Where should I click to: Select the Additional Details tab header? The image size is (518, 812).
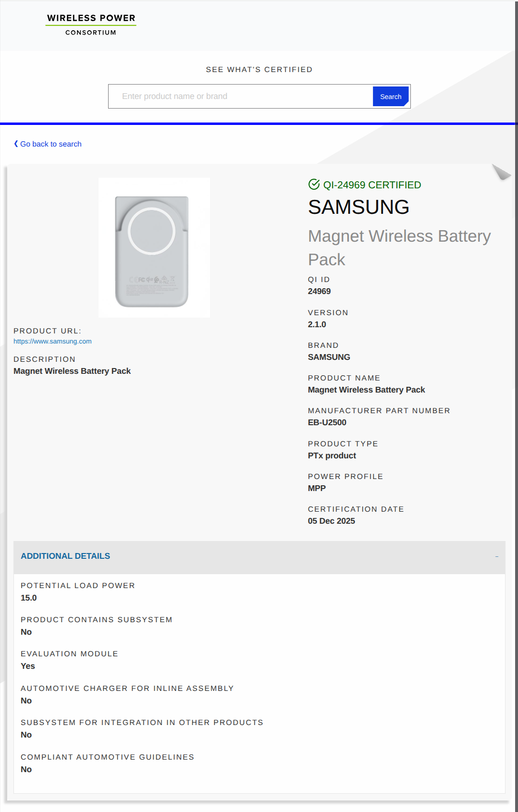(65, 555)
